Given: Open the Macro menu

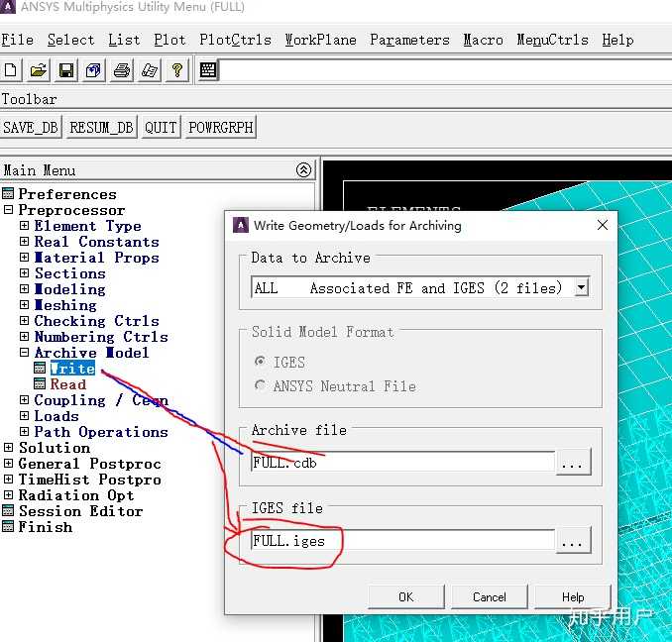Looking at the screenshot, I should [483, 40].
